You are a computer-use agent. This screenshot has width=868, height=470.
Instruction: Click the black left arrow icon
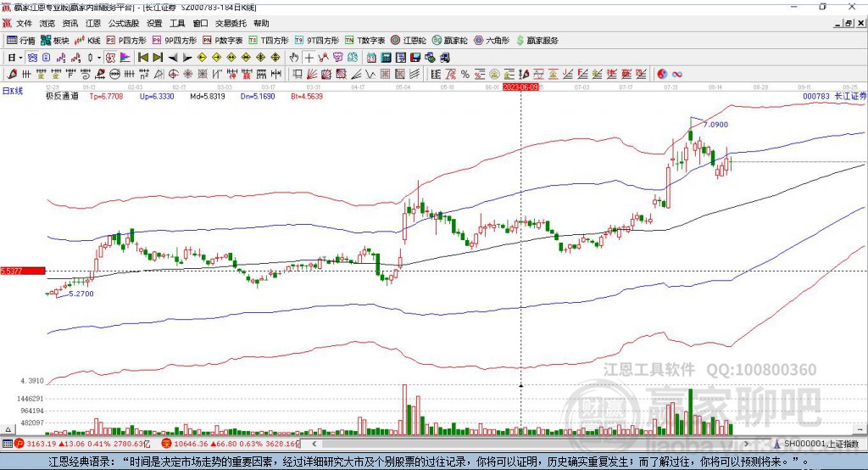coord(173,58)
